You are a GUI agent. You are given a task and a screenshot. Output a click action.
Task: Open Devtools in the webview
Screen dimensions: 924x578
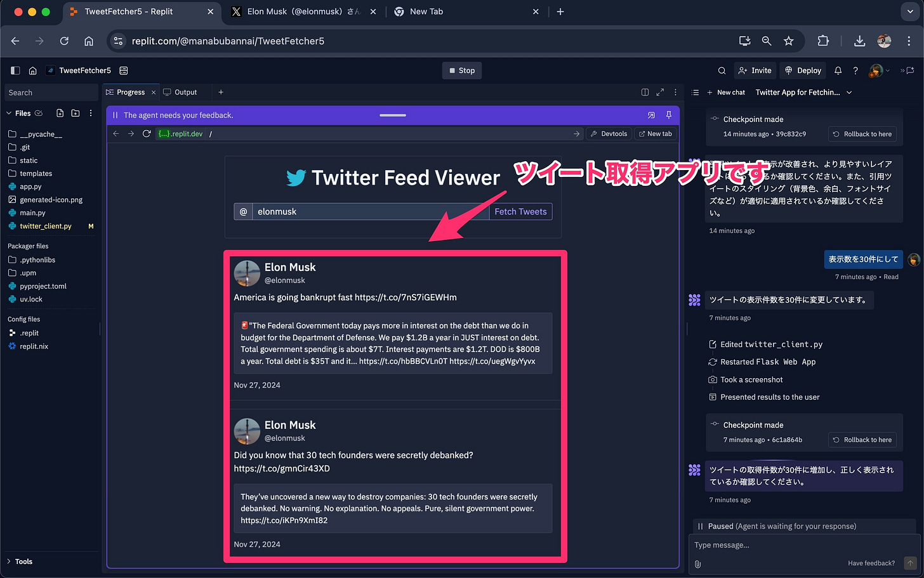pyautogui.click(x=609, y=134)
